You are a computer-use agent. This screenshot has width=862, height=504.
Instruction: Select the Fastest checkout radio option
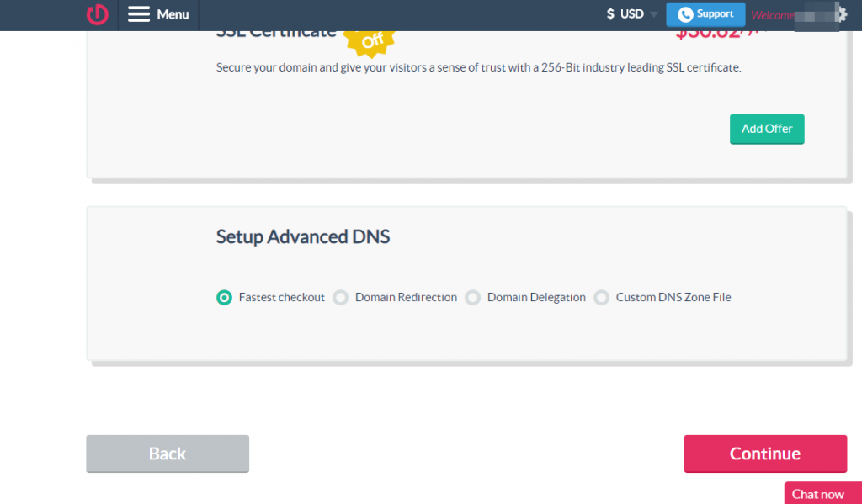(224, 297)
